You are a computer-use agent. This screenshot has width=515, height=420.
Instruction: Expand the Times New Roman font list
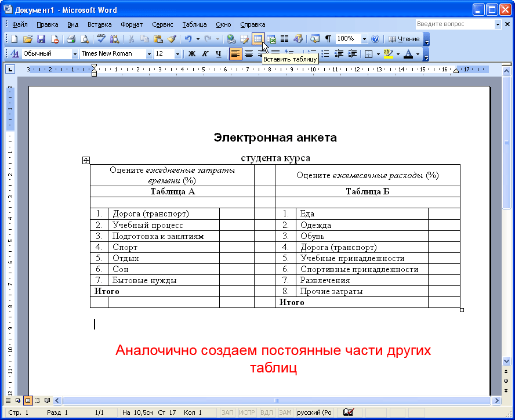(149, 54)
